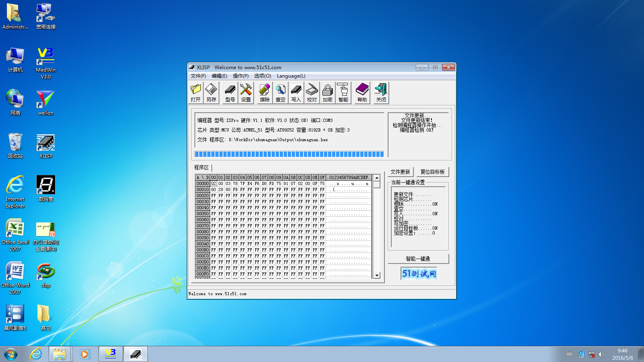Image resolution: width=644 pixels, height=362 pixels.
Task: Open the dxp desktop shortcut
Action: tap(45, 275)
